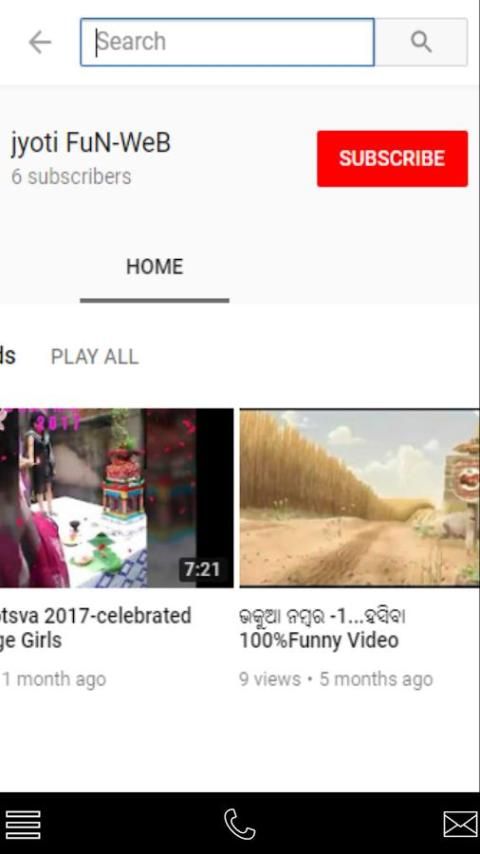
Task: Click the '9 views • 5 months ago' text
Action: pos(336,679)
